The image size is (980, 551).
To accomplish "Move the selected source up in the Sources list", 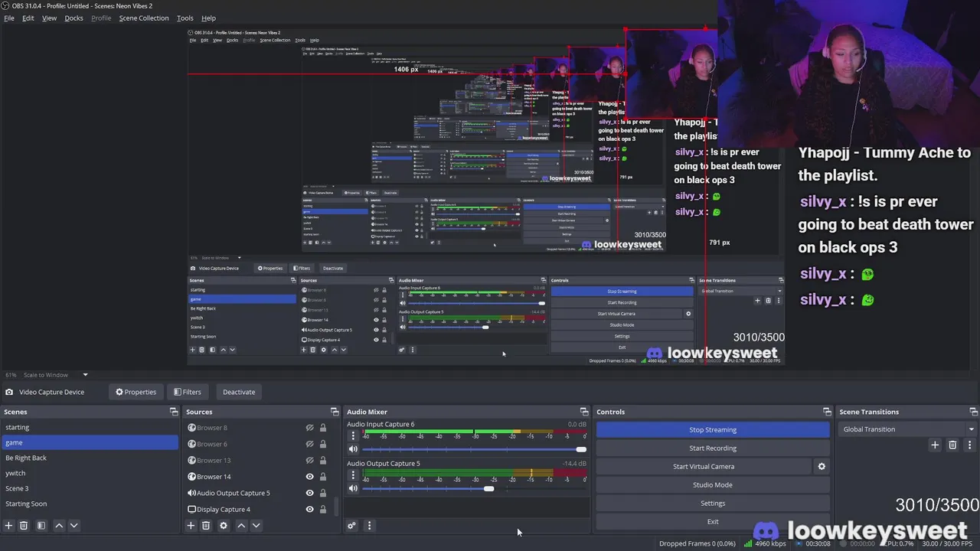I will pyautogui.click(x=241, y=526).
